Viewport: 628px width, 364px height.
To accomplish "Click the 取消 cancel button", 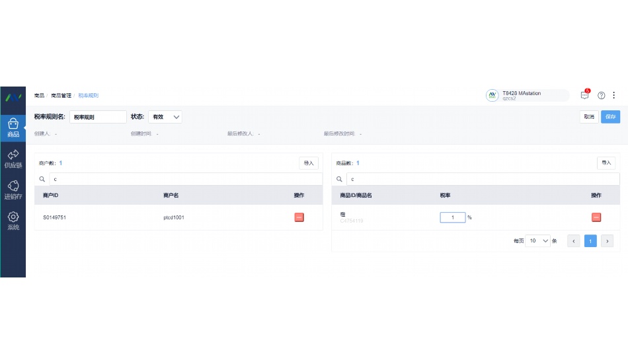I will tap(588, 117).
